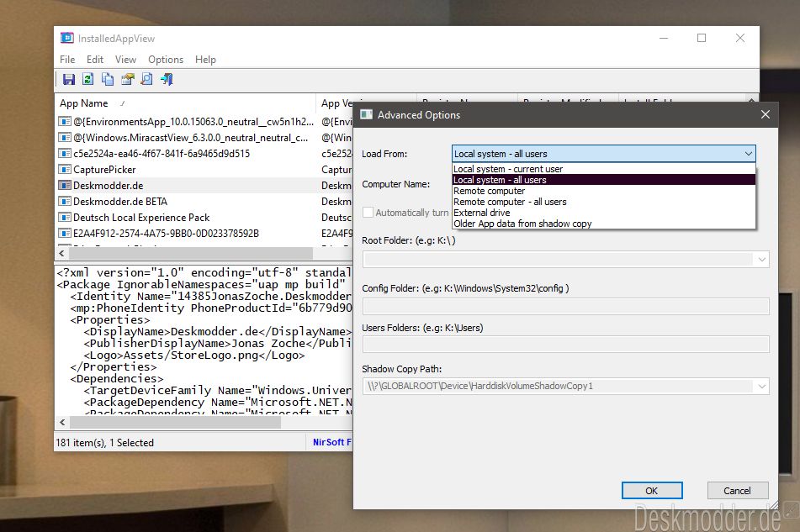Open the Properties toolbar icon
This screenshot has width=800, height=532.
(x=127, y=79)
